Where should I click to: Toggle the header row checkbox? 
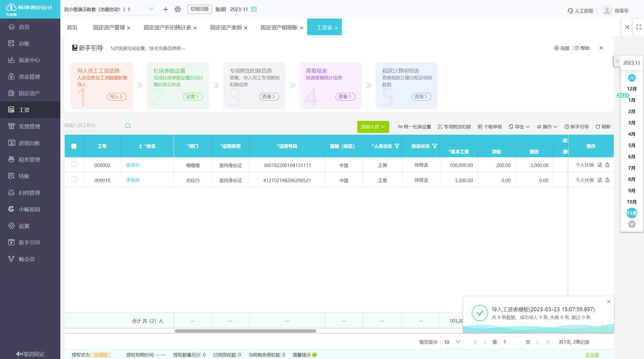[74, 146]
